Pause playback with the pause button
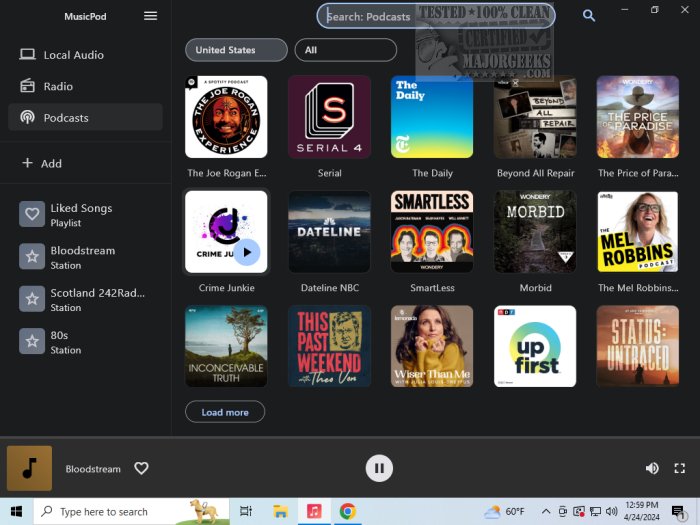The image size is (700, 525). 379,468
